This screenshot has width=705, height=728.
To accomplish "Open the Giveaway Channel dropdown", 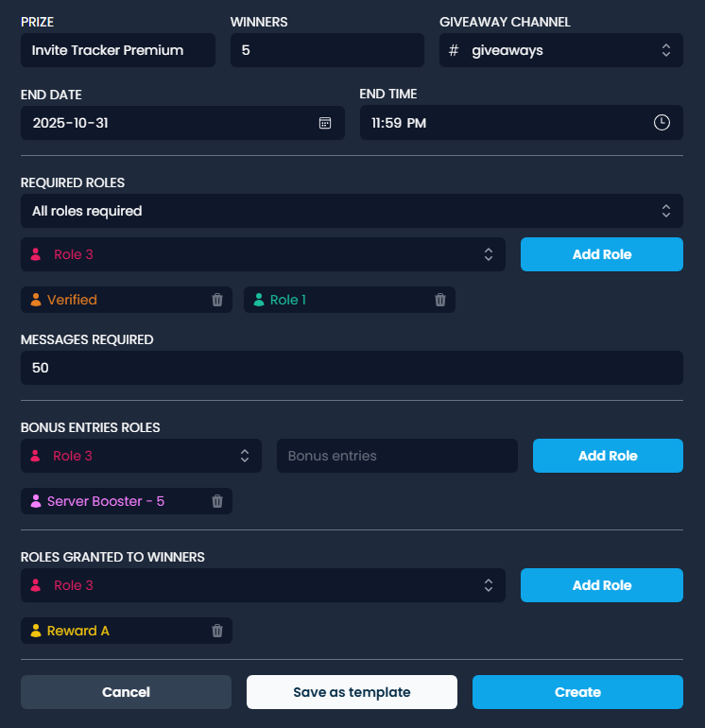I will click(x=560, y=50).
